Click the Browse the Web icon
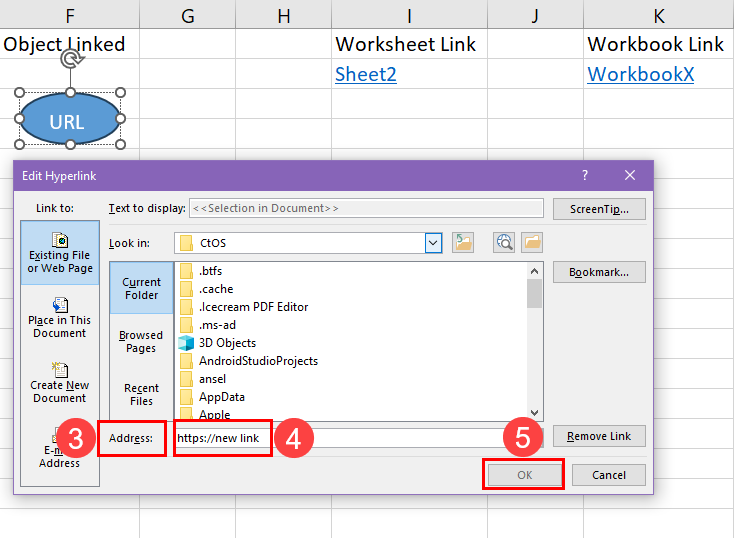Screen dimensions: 734x538 coord(504,243)
